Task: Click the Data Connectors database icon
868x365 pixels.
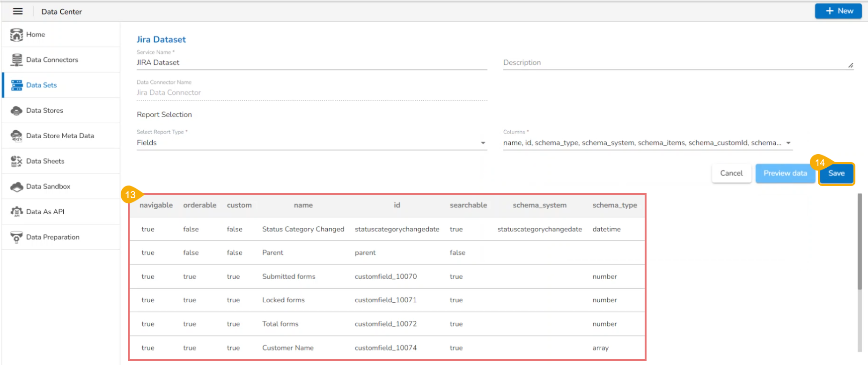Action: click(x=16, y=60)
